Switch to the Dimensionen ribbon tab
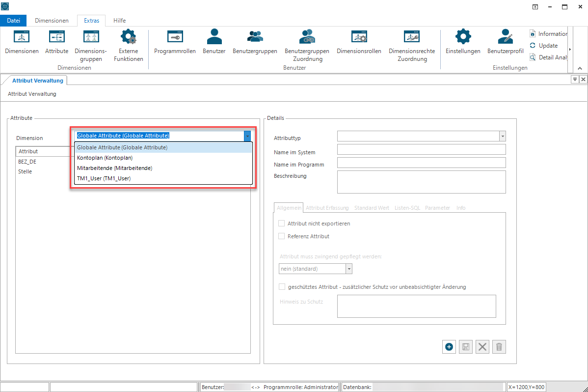The height and width of the screenshot is (392, 588). tap(52, 21)
